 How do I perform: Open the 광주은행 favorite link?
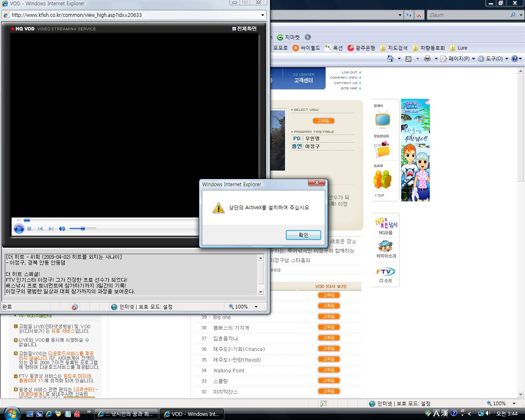point(361,48)
